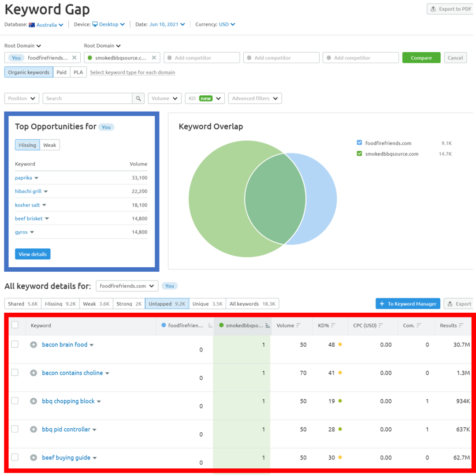The width and height of the screenshot is (476, 475).
Task: Open the paprika keyword link
Action: [x=23, y=178]
